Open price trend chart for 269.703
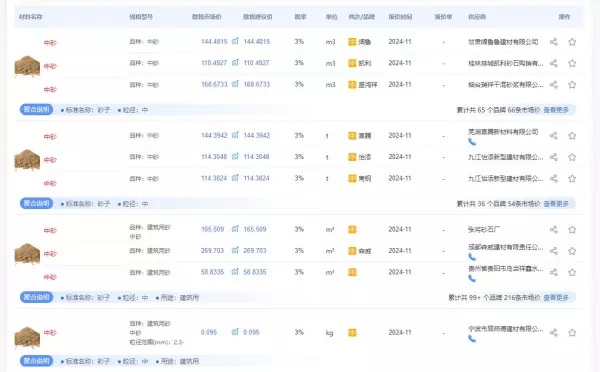 [235, 250]
